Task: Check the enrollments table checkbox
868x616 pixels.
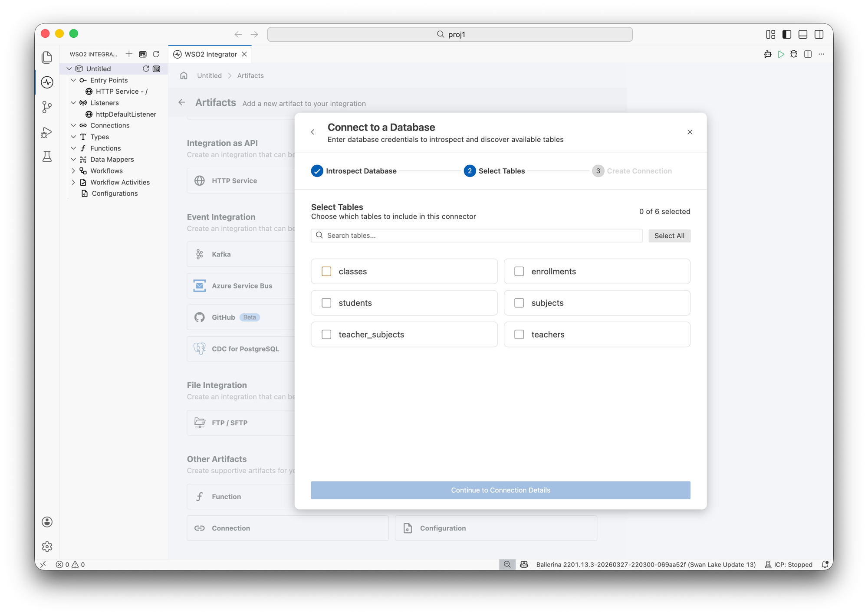Action: coord(519,272)
